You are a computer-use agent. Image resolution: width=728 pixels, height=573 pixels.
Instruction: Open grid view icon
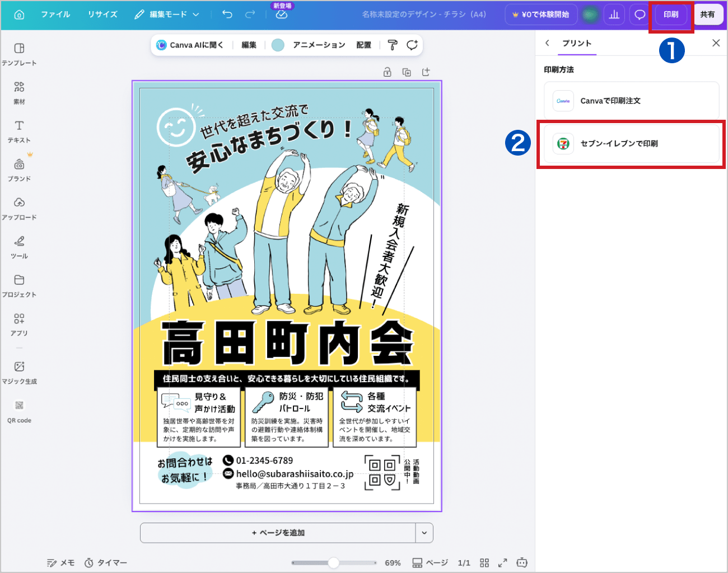click(x=484, y=563)
